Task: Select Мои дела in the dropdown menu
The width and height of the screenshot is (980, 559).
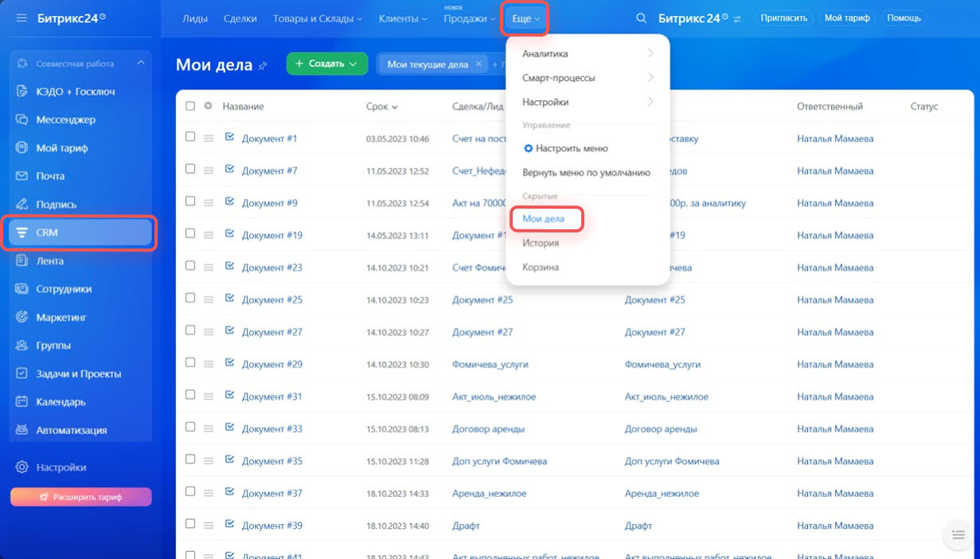Action: 543,218
